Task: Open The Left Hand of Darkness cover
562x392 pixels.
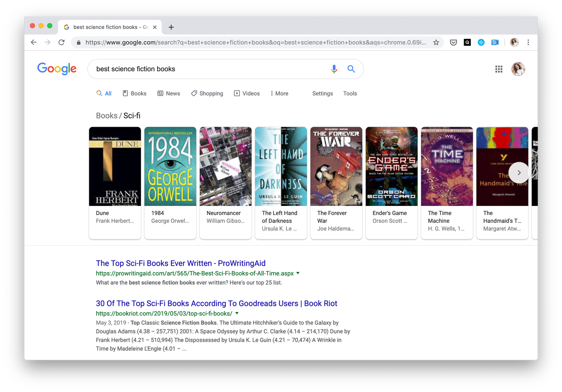Action: pyautogui.click(x=281, y=167)
